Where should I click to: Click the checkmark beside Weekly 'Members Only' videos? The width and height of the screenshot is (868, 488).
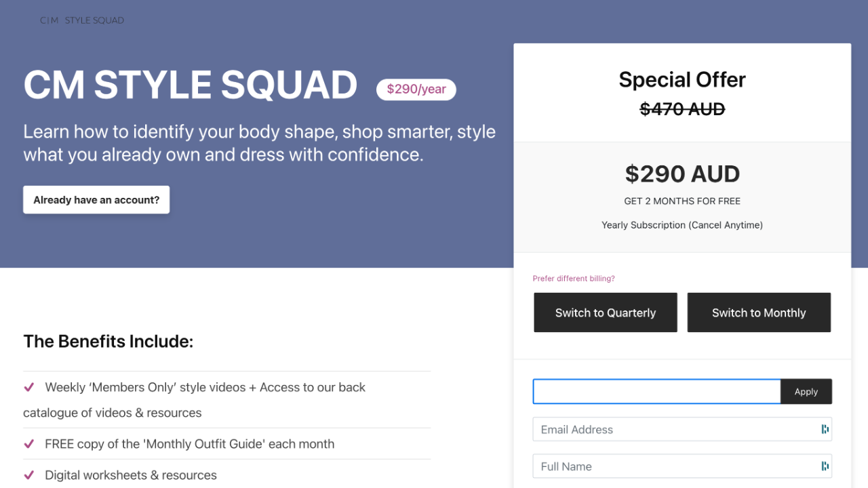coord(29,388)
